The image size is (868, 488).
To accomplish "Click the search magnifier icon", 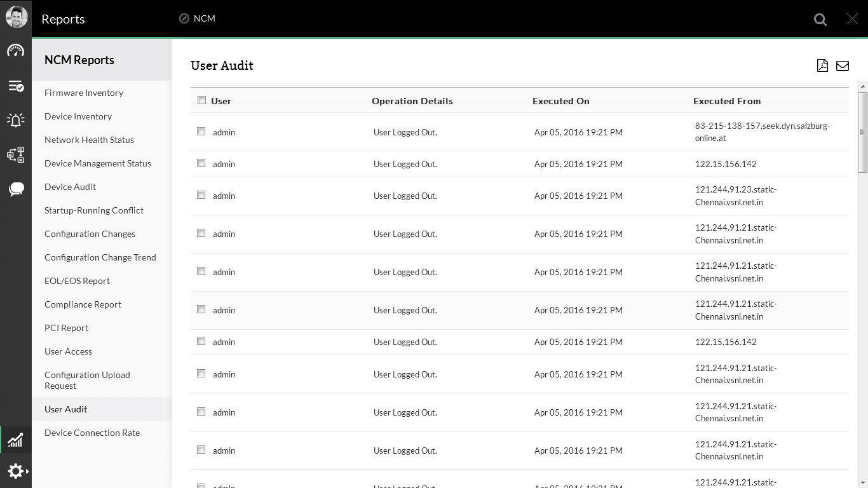I will [820, 19].
